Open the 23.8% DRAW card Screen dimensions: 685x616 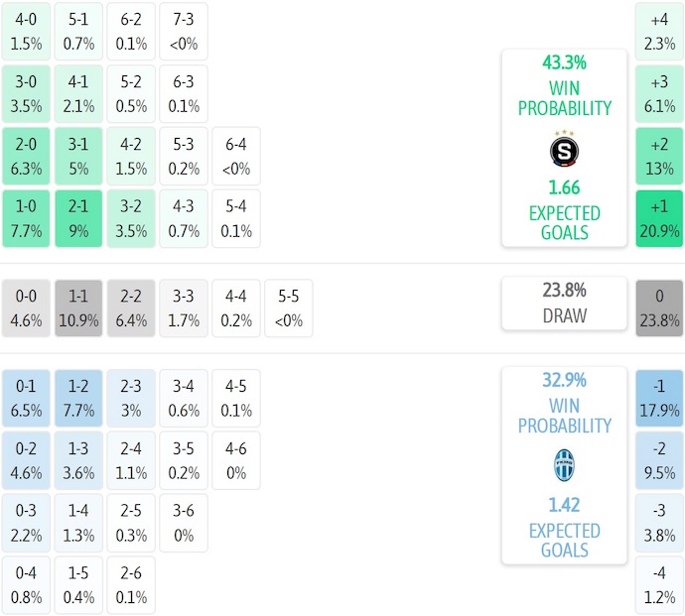pos(564,303)
